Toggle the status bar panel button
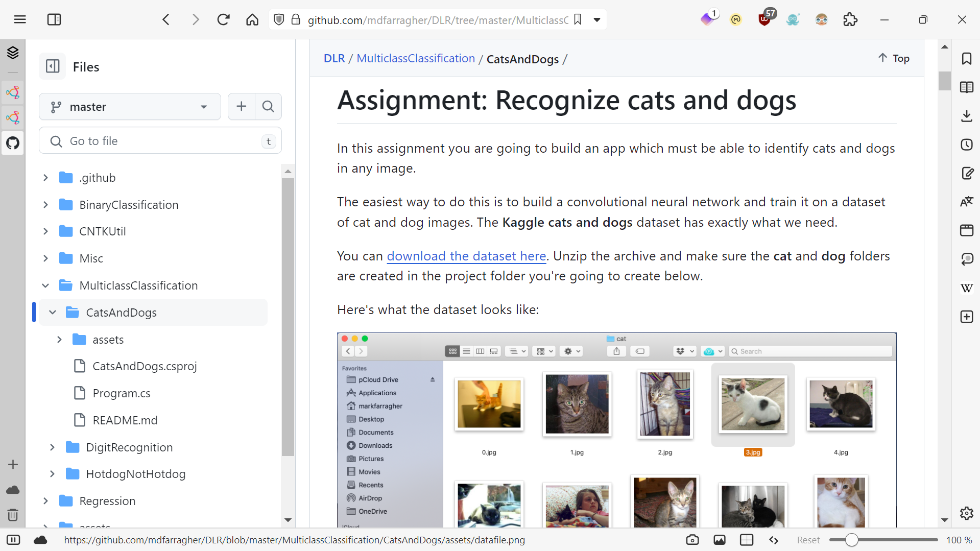 pos(13,540)
